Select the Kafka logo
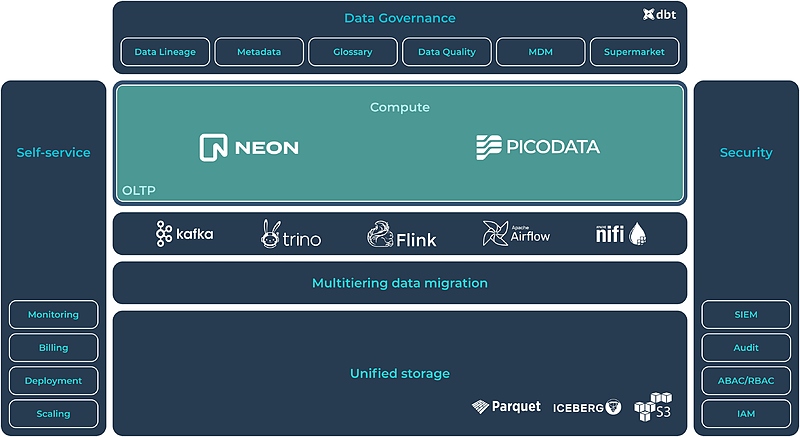The image size is (800, 437). pyautogui.click(x=185, y=234)
